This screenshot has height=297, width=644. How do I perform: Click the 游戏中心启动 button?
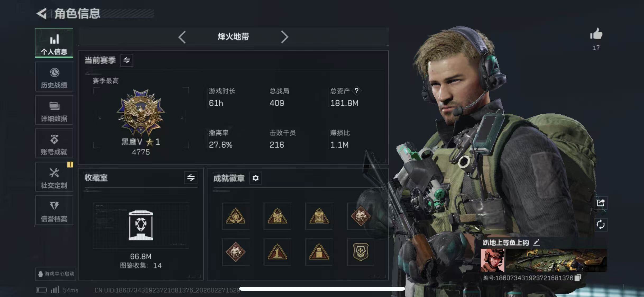(x=56, y=274)
